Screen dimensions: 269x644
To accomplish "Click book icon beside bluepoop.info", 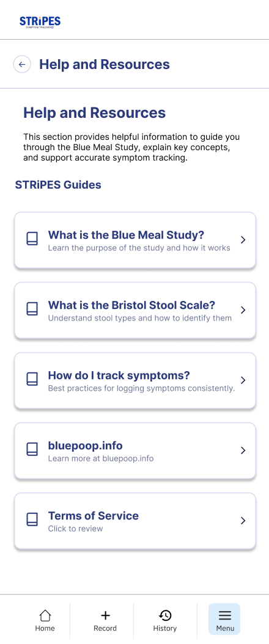I will (x=32, y=450).
